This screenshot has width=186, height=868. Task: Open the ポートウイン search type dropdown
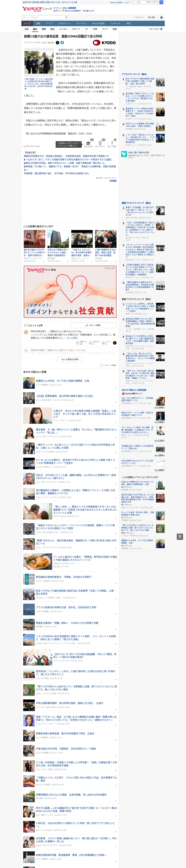[152, 2]
